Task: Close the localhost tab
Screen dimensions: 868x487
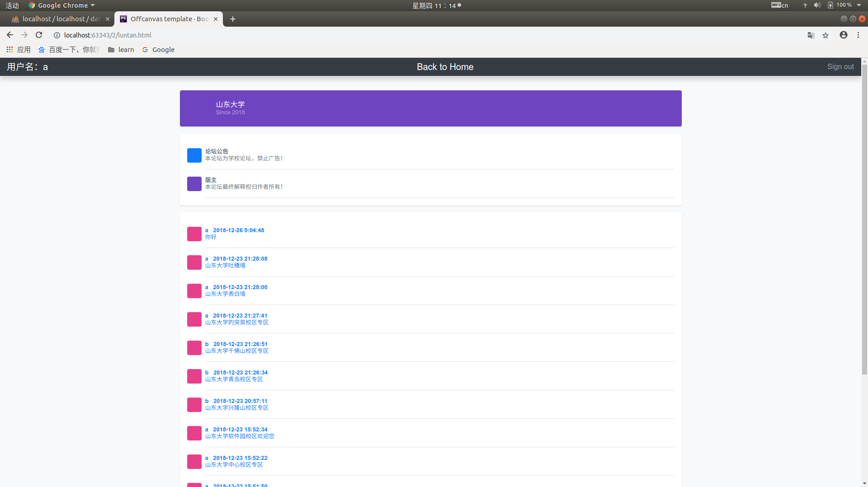Action: tap(108, 19)
